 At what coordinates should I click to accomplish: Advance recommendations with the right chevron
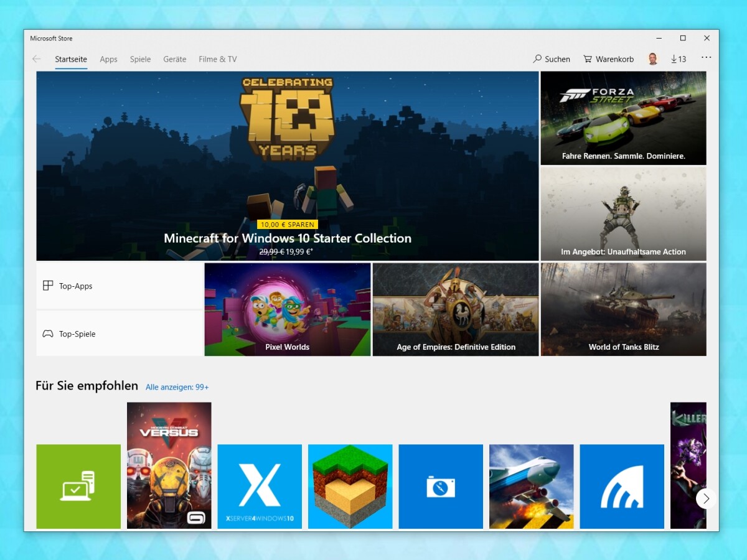[705, 498]
